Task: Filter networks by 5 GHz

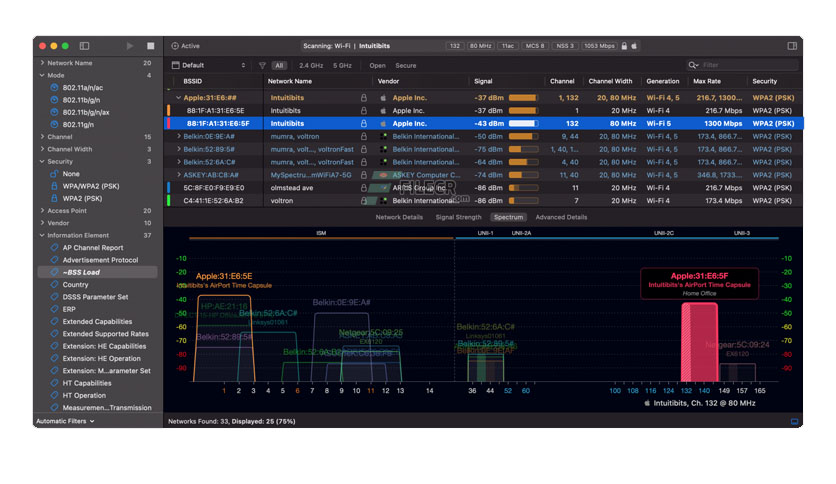Action: 342,65
